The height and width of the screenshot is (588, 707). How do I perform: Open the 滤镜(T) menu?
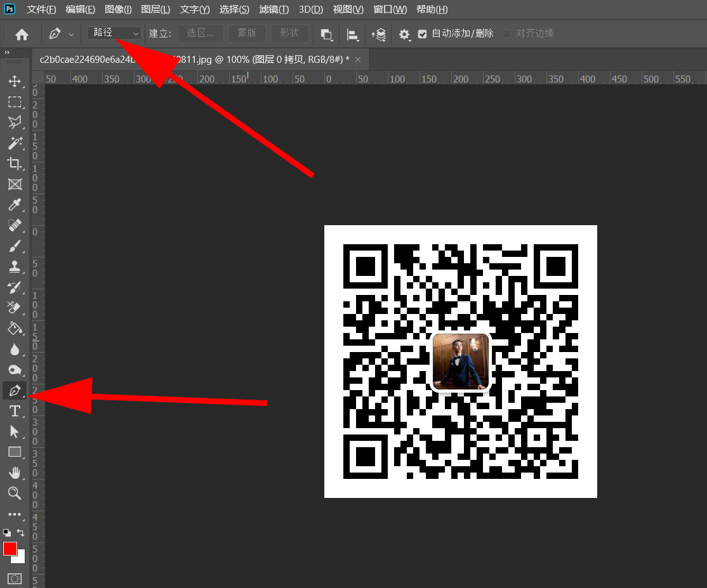click(x=274, y=10)
